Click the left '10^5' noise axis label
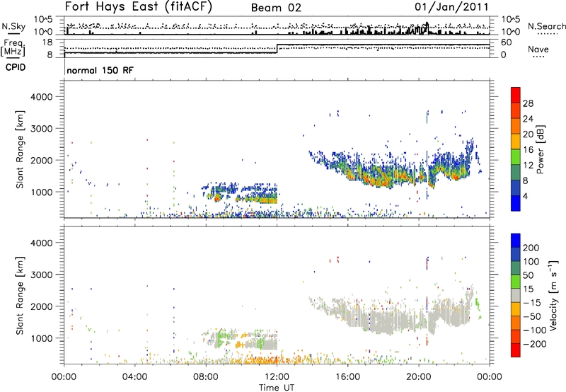566x392 pixels. click(x=43, y=20)
